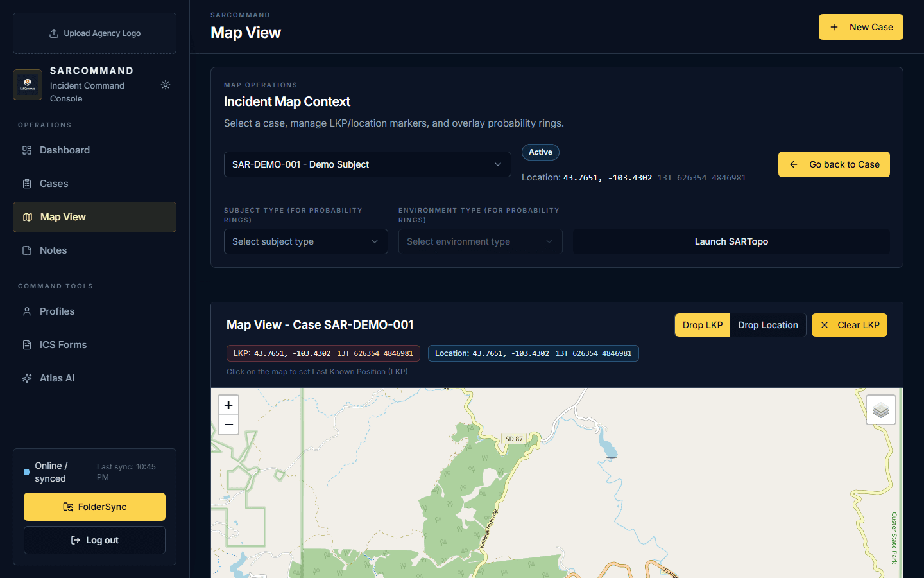This screenshot has width=924, height=578.
Task: Click the Dashboard grid icon
Action: coord(27,150)
